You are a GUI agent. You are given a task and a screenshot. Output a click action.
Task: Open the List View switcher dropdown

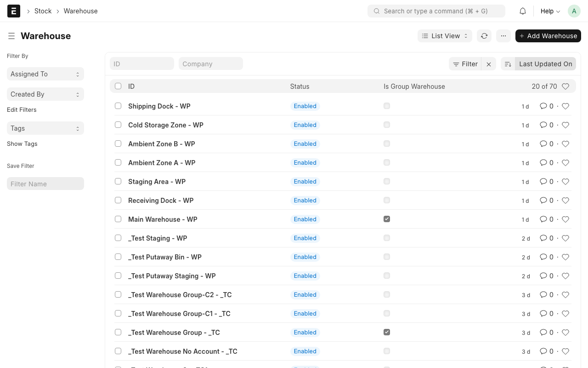tap(445, 36)
